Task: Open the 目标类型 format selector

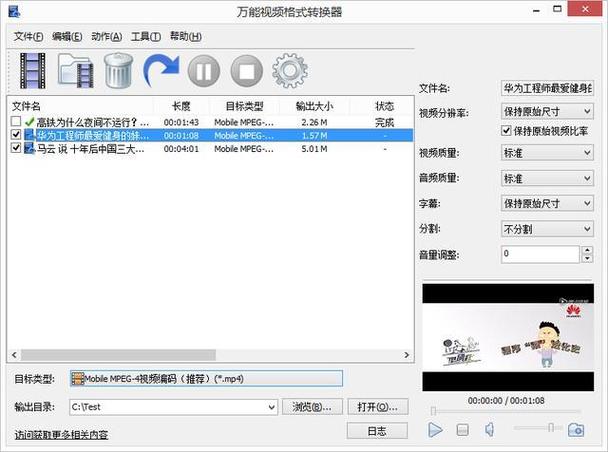Action: pos(206,378)
